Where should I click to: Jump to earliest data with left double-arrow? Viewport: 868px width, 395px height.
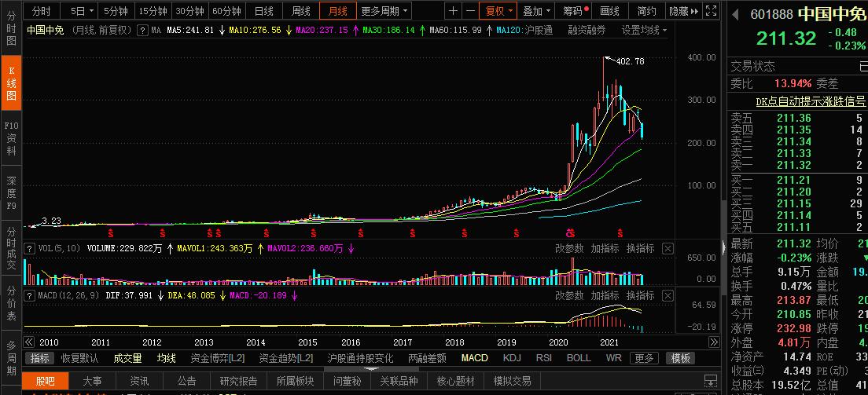click(29, 342)
